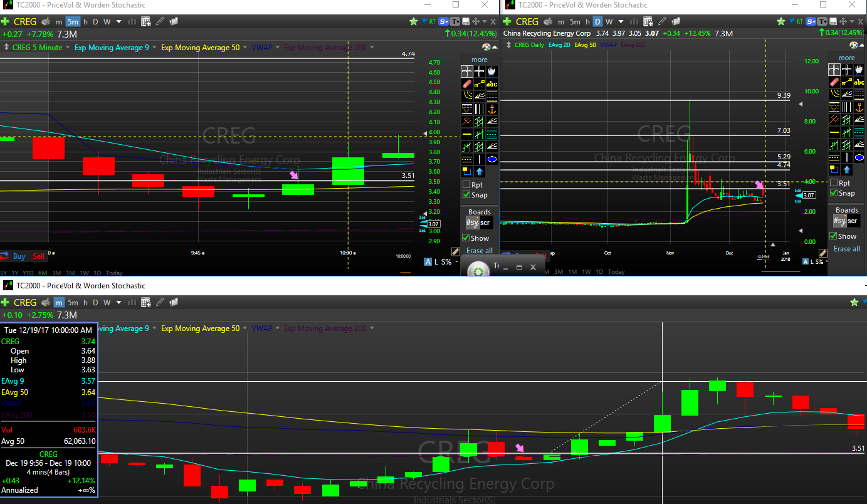The image size is (867, 504).
Task: Click the hand pan tool in the daily window
Action: (859, 70)
